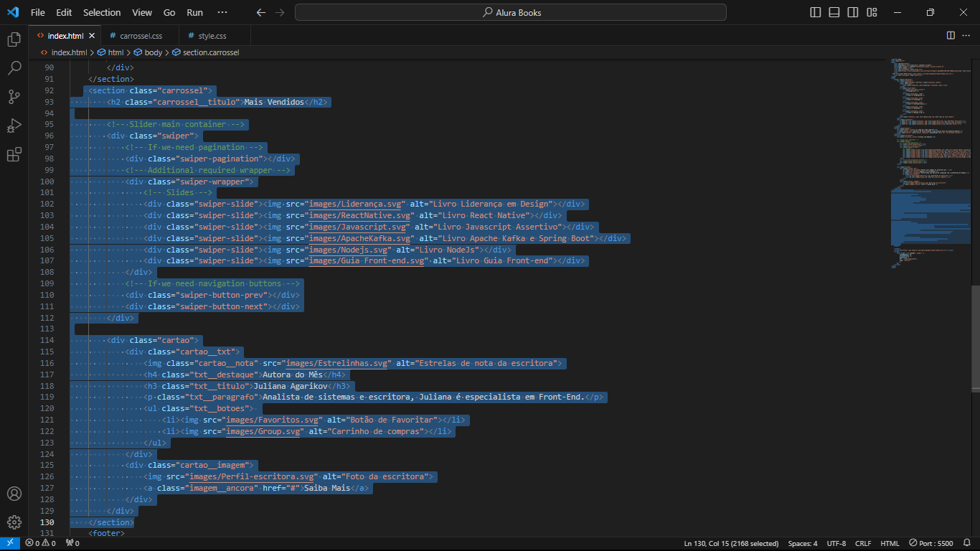This screenshot has height=551, width=980.
Task: Close the index.html tab
Action: tap(92, 35)
